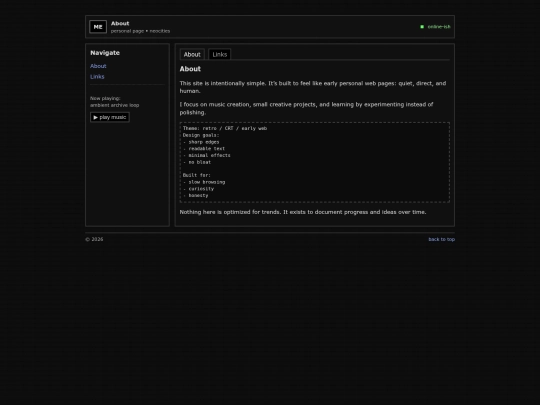Click the 'About' content heading
This screenshot has height=405, width=540.
click(x=190, y=69)
